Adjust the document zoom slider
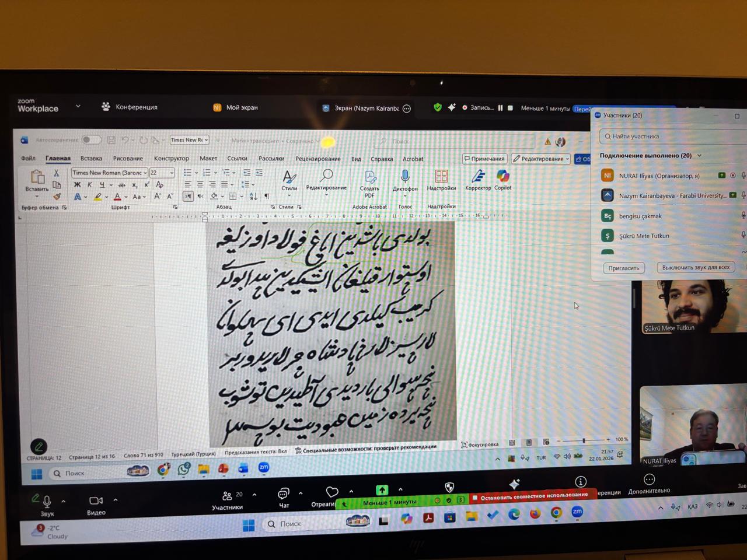This screenshot has width=747, height=560. pyautogui.click(x=583, y=440)
